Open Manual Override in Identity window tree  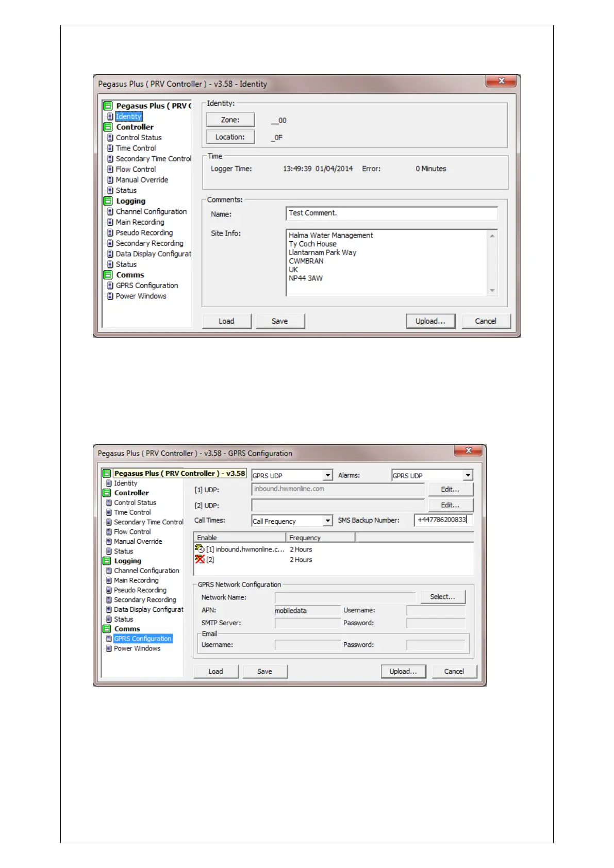(x=142, y=180)
